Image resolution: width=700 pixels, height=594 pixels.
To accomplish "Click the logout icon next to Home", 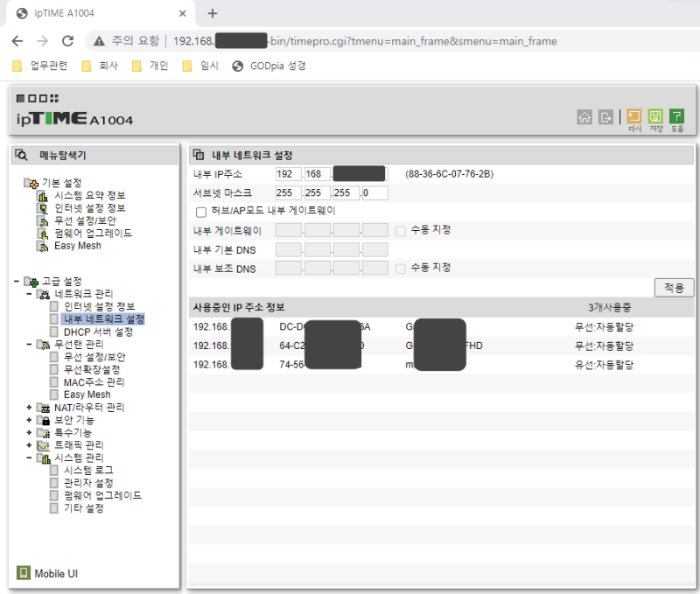I will (605, 116).
